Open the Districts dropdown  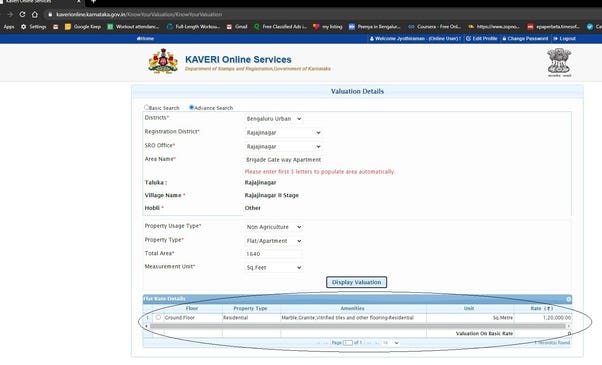tap(274, 119)
